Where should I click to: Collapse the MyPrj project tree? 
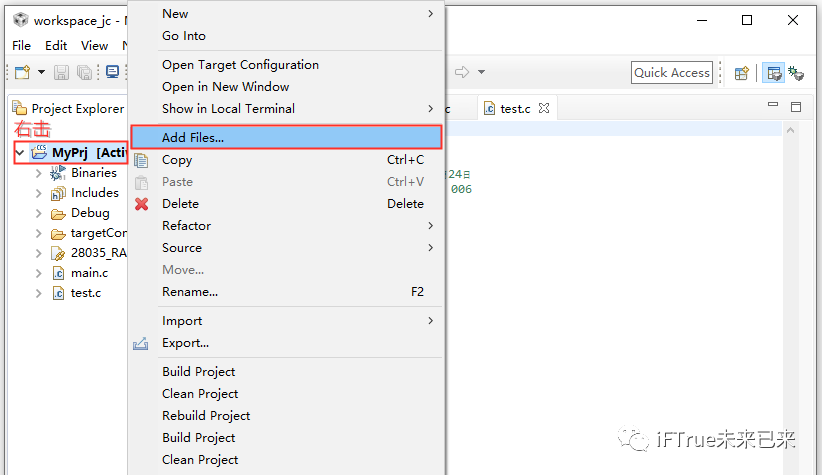click(x=20, y=152)
